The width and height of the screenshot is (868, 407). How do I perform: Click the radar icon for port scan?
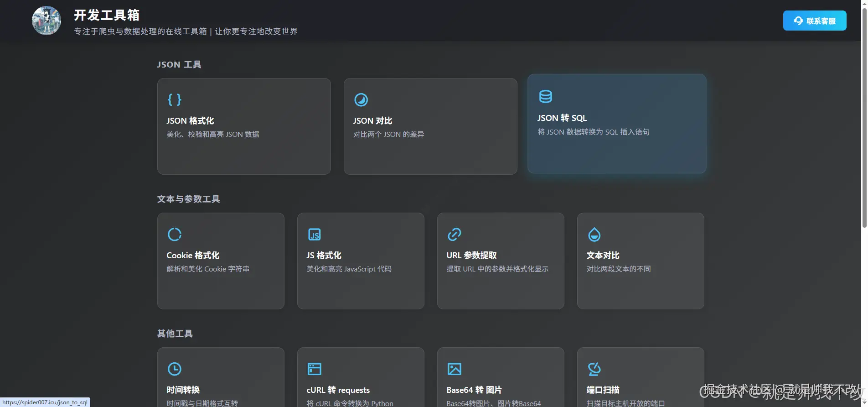click(594, 369)
